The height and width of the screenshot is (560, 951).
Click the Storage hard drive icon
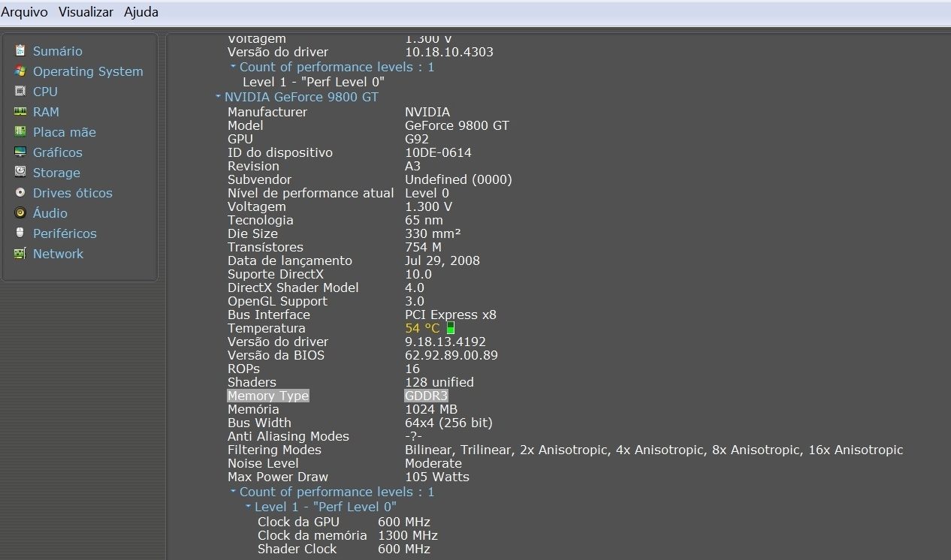(x=20, y=173)
